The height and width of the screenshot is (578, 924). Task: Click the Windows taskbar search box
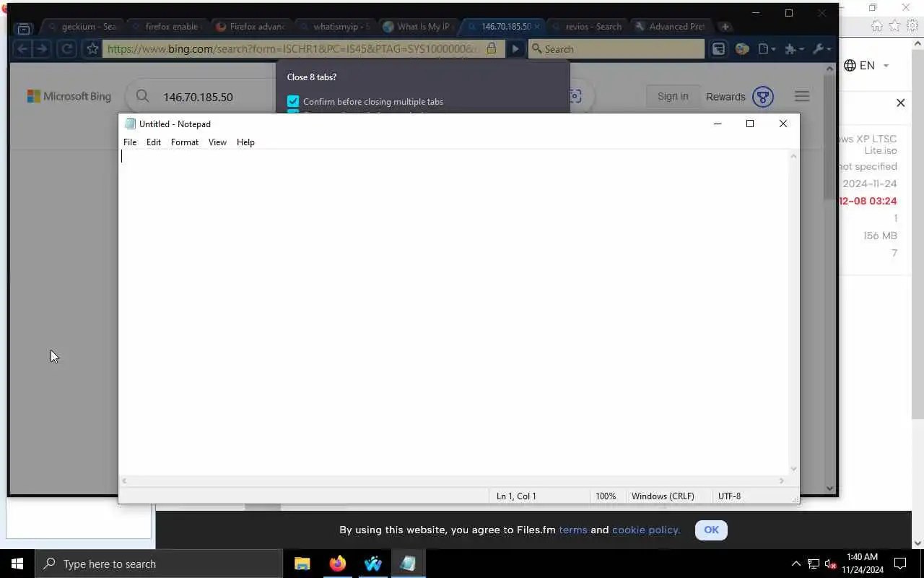coord(158,564)
